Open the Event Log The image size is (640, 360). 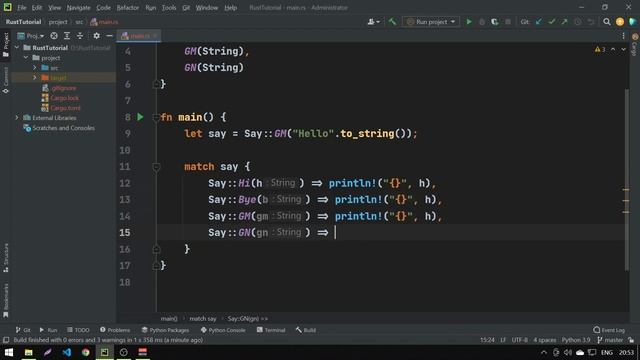pyautogui.click(x=609, y=330)
